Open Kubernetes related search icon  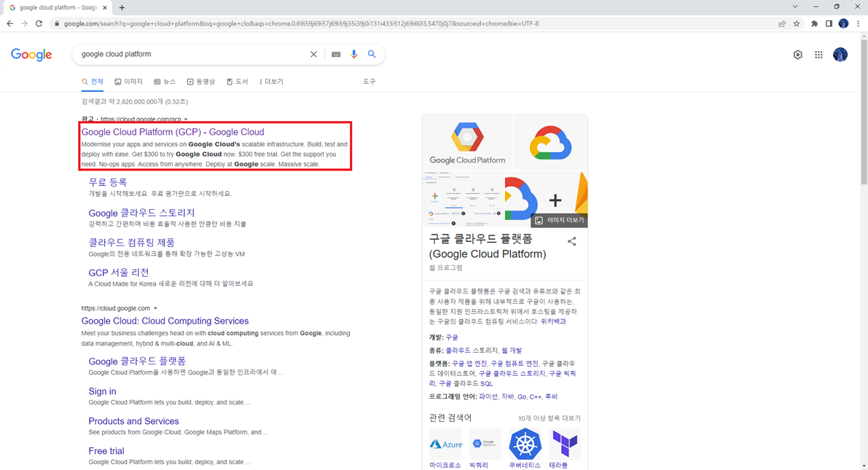pos(525,444)
